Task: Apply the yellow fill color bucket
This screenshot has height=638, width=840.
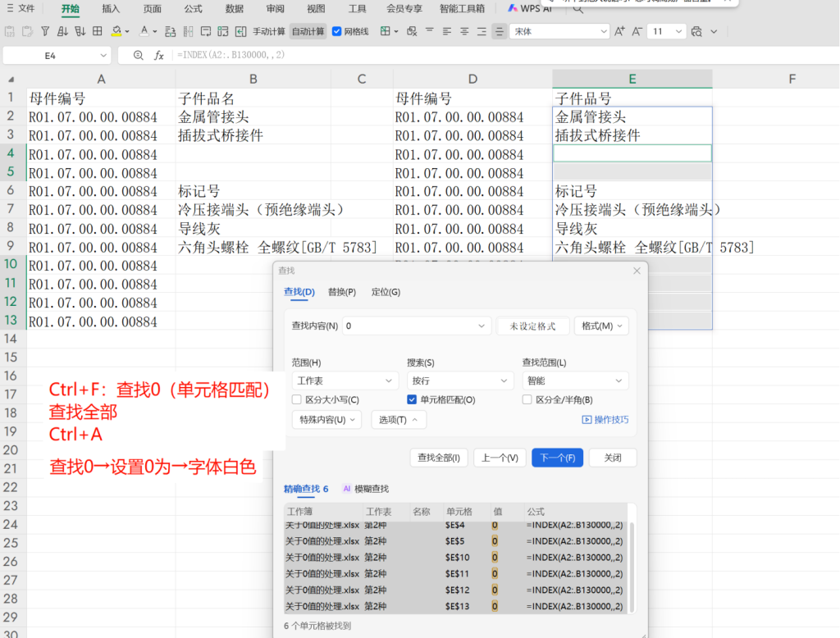Action: 116,32
